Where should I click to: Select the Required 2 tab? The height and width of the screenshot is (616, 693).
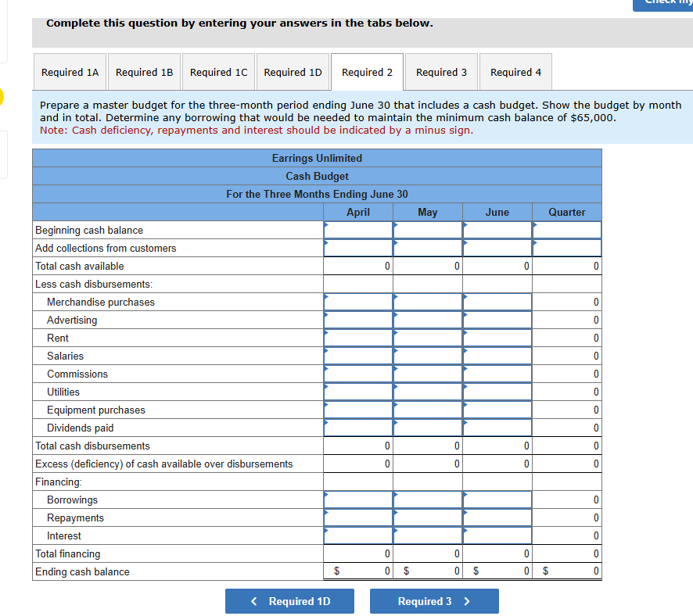point(367,72)
